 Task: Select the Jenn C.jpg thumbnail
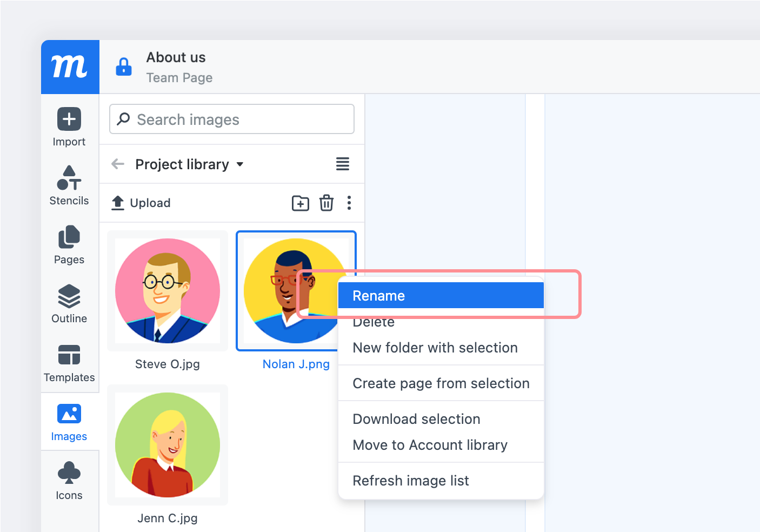point(168,445)
